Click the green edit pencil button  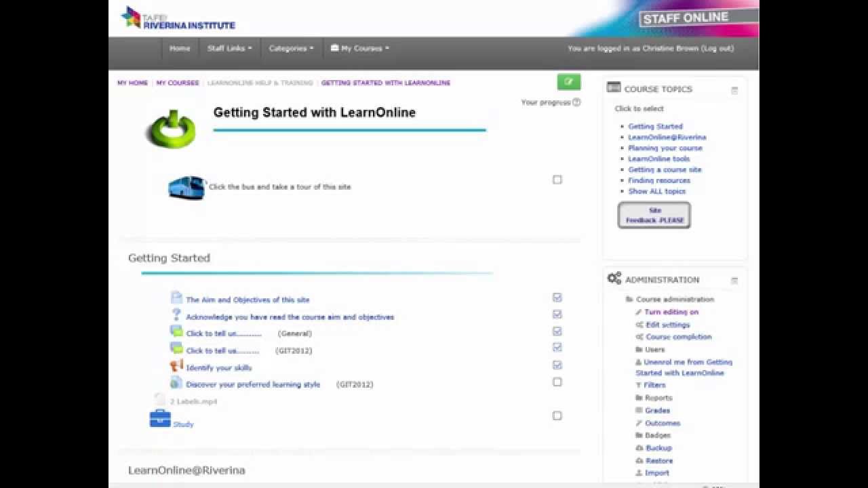569,82
